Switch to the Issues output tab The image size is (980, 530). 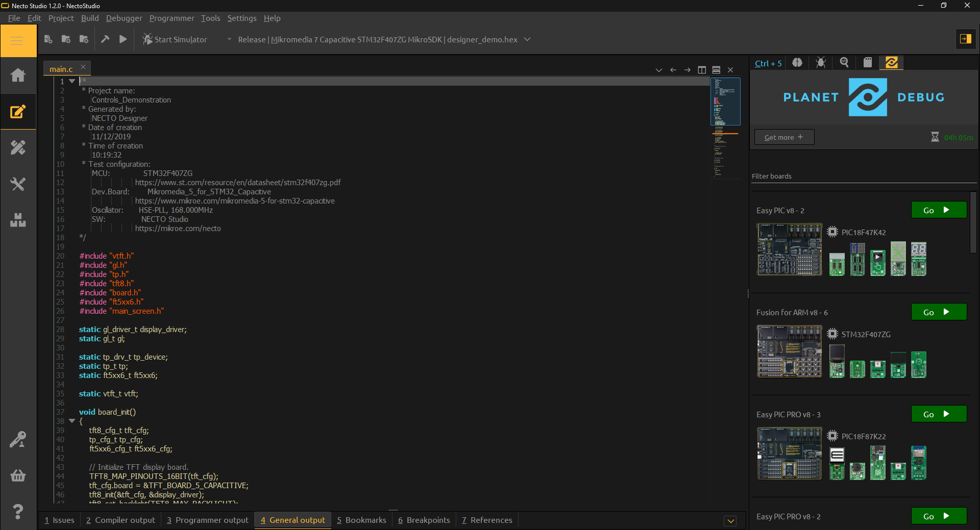[59, 520]
